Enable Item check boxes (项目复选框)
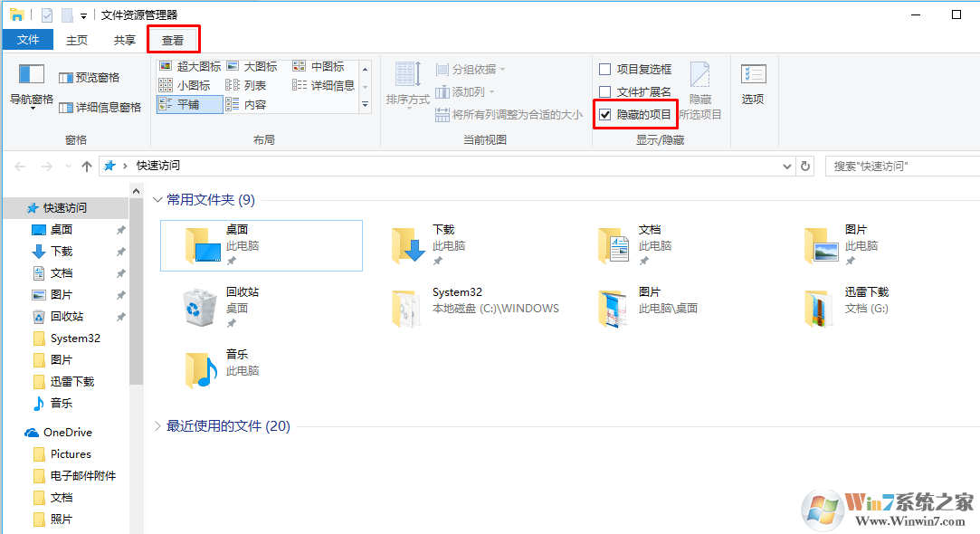980x534 pixels. [x=635, y=70]
